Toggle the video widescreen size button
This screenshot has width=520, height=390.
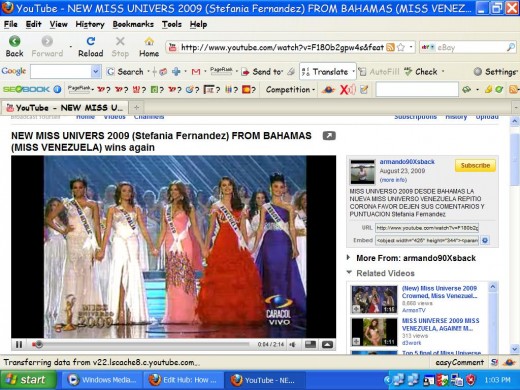tap(310, 345)
